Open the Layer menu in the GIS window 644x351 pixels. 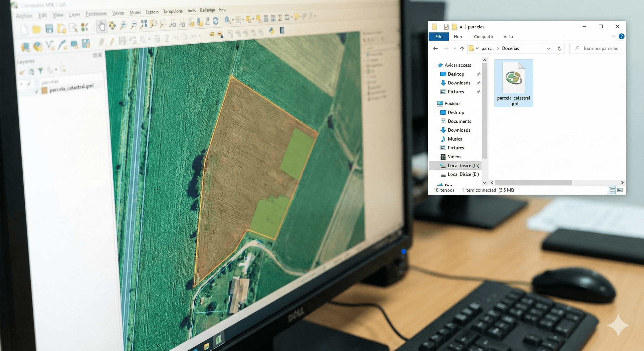(74, 14)
